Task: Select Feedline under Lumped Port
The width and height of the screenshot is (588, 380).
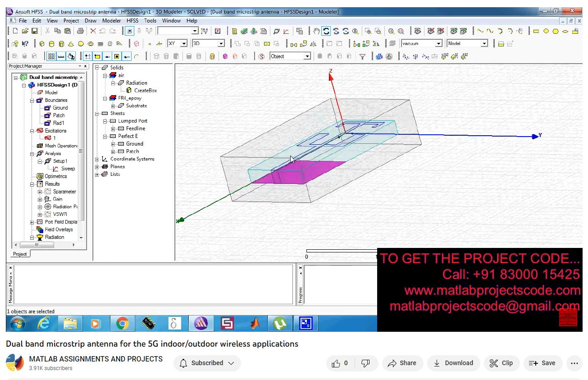Action: coord(136,128)
